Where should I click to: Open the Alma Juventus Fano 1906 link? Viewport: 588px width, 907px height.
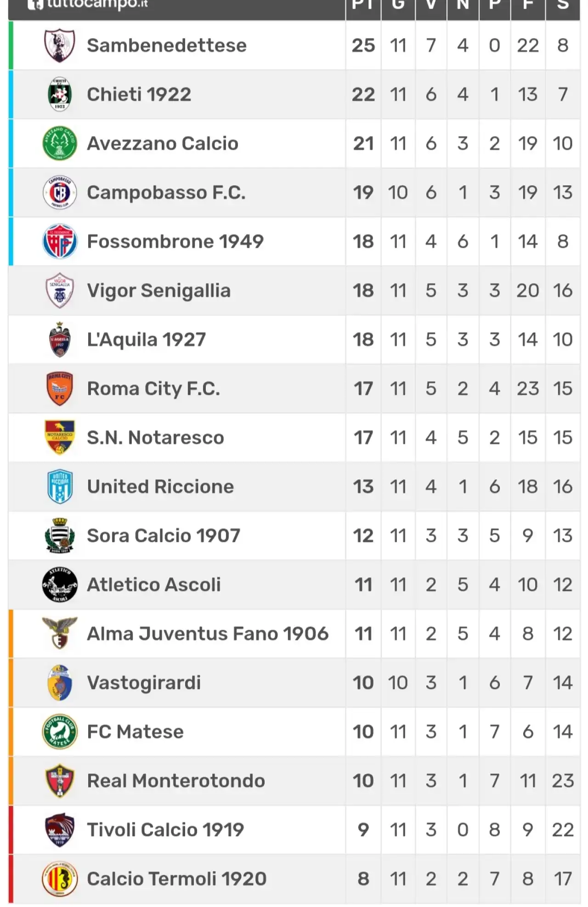[208, 634]
